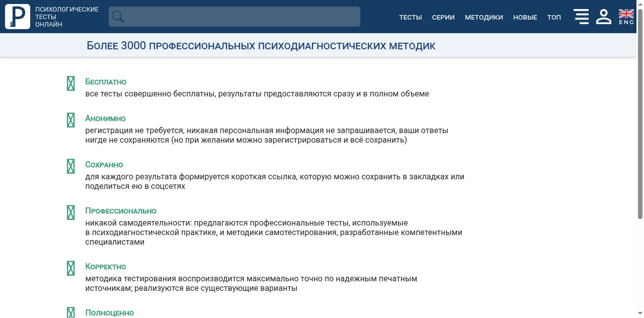Screen dimensions: 644x318
Task: Open the СЕРИИ menu item
Action: (443, 17)
